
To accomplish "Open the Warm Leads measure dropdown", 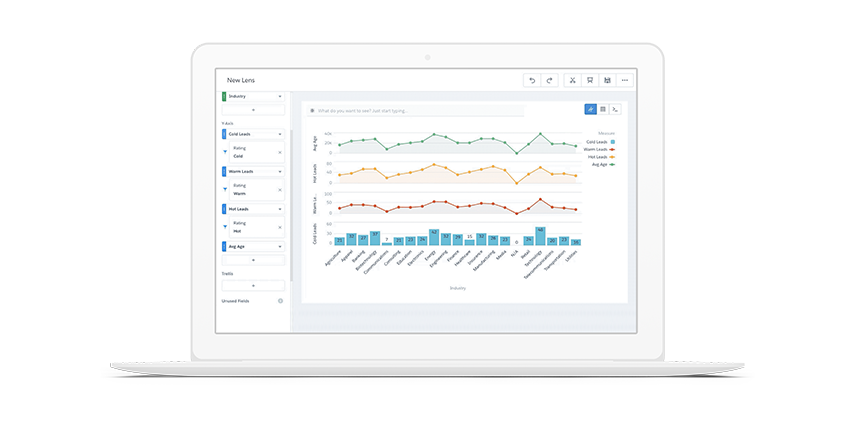I will tap(280, 171).
